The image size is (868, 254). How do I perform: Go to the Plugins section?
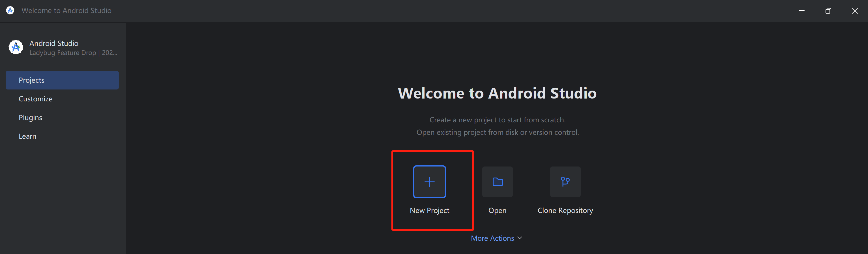[x=30, y=118]
